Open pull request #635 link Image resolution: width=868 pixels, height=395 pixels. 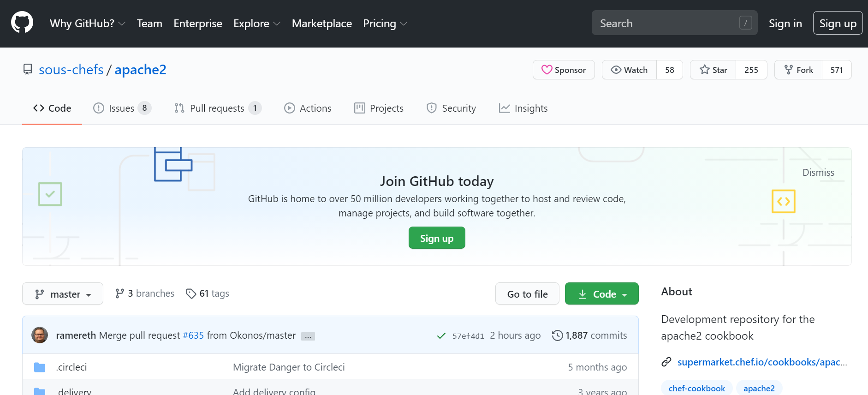pyautogui.click(x=193, y=335)
